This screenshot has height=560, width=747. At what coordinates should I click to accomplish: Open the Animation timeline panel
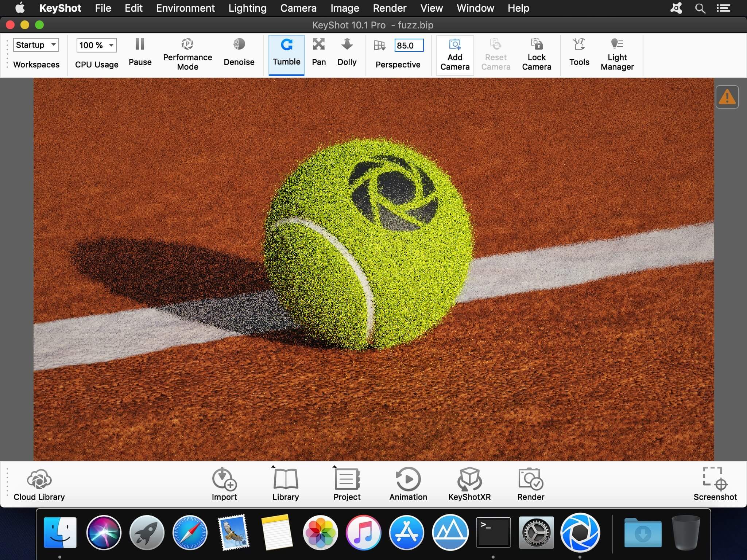pos(408,485)
